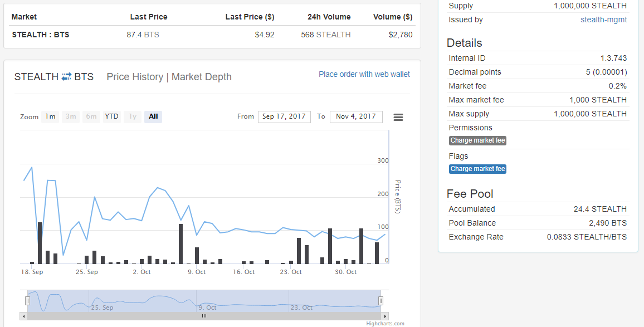The width and height of the screenshot is (644, 327).
Task: Click the STEALTH link in 24h Volume
Action: coord(333,35)
